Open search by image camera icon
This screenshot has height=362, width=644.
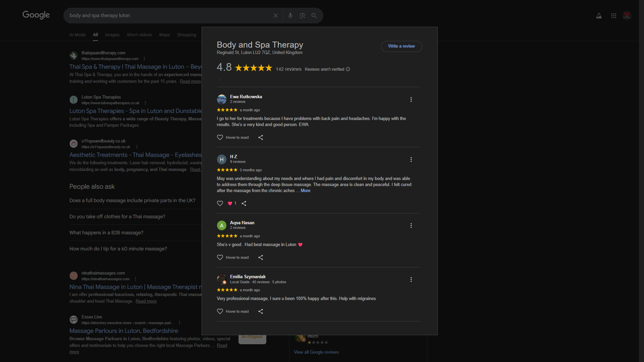303,16
